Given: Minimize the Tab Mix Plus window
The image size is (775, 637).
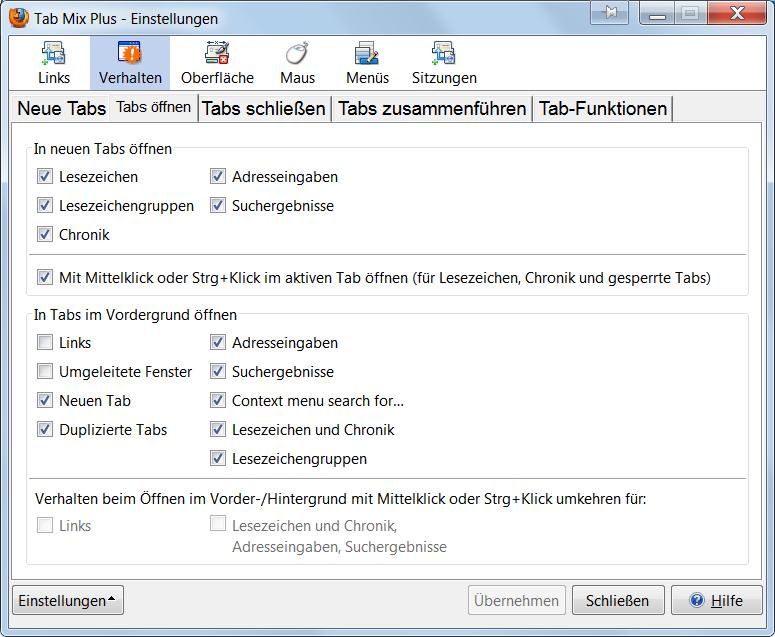Looking at the screenshot, I should pyautogui.click(x=657, y=13).
